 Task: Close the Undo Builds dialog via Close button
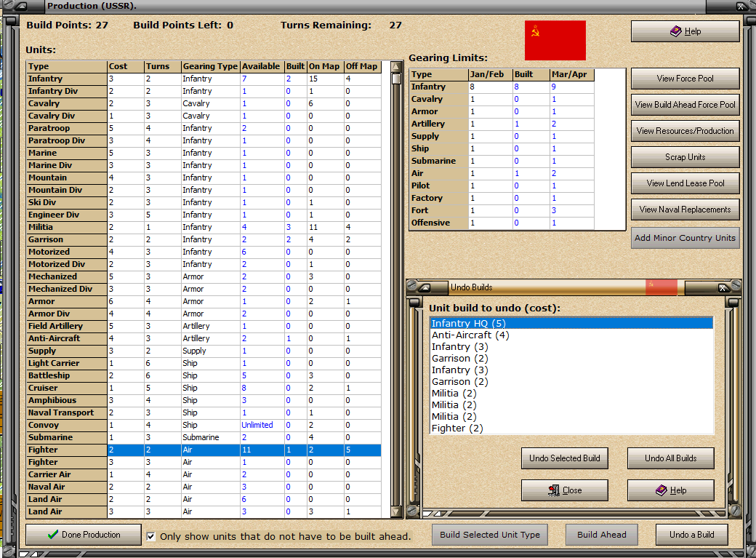(565, 490)
